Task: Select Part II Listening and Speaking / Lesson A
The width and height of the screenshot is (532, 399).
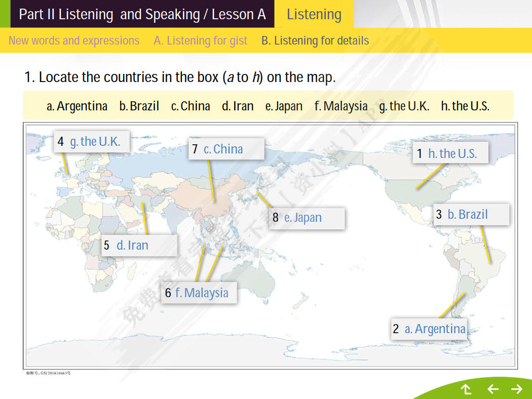Action: pyautogui.click(x=142, y=14)
